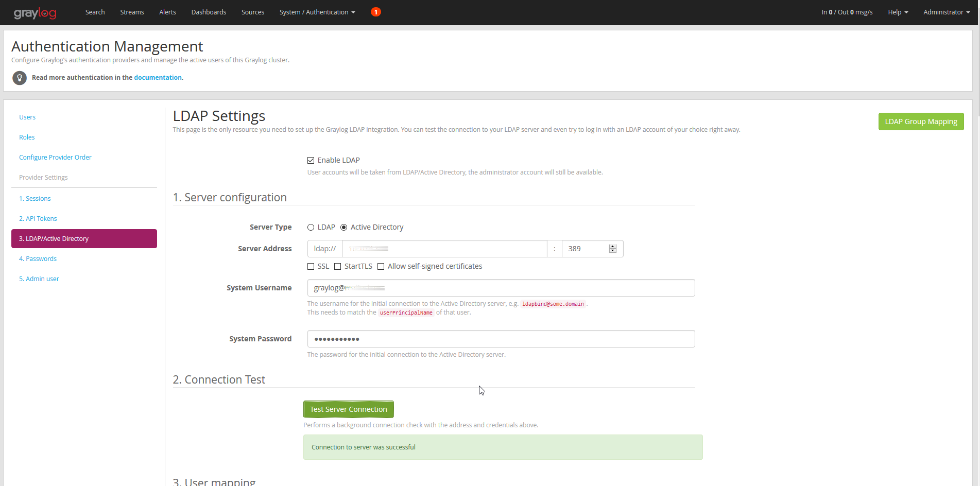Click the LDAP Group Mapping button
Screen dimensions: 980x486
pos(921,121)
